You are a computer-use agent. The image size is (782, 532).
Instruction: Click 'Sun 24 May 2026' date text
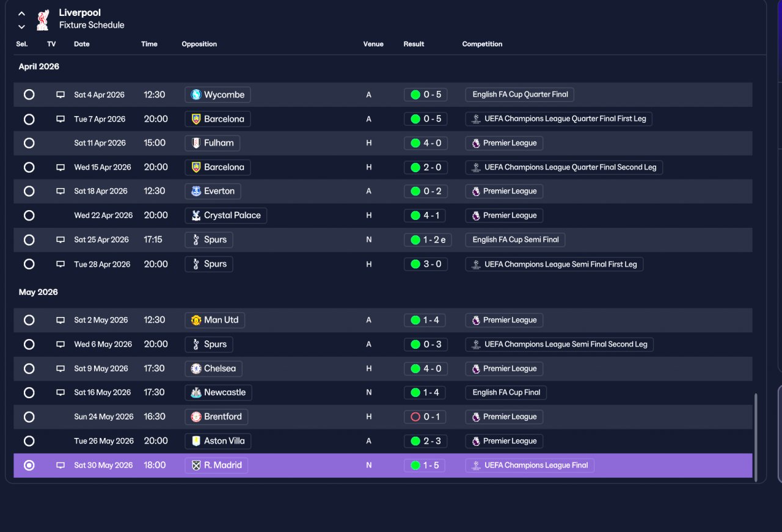104,417
